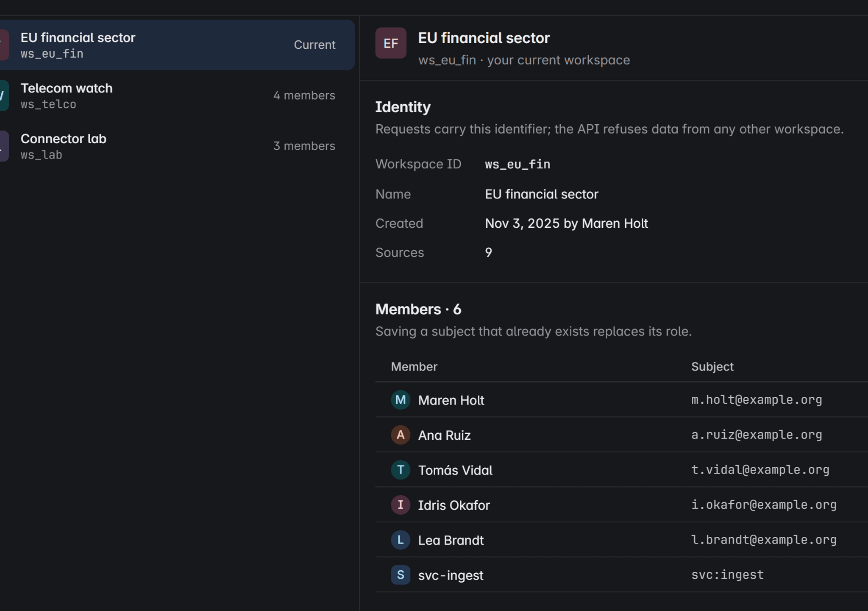Click Tomás Vidal's T avatar
The height and width of the screenshot is (611, 868).
point(401,470)
